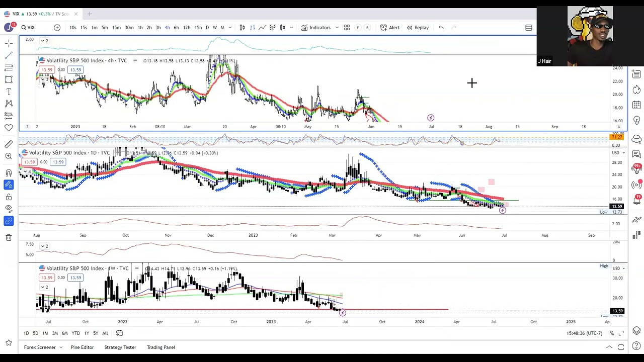Click the timezone clock 15:48:36 (UTC-7)

coord(584,333)
